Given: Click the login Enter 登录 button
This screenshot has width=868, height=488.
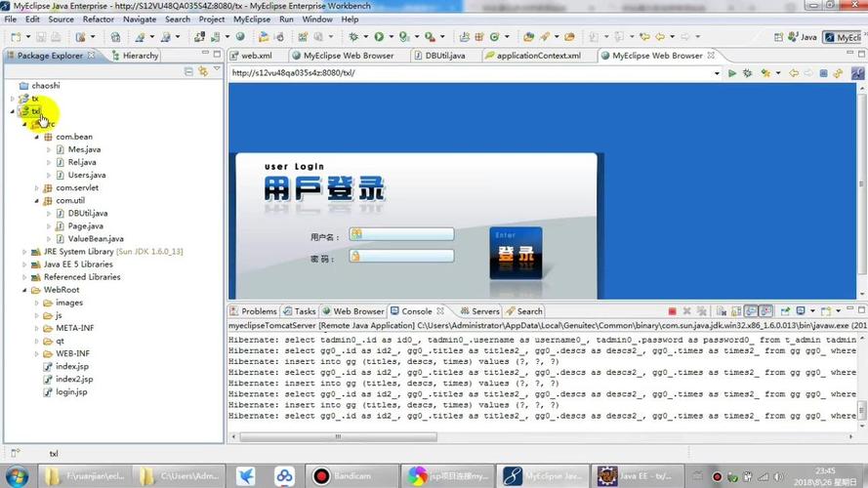Looking at the screenshot, I should 516,253.
